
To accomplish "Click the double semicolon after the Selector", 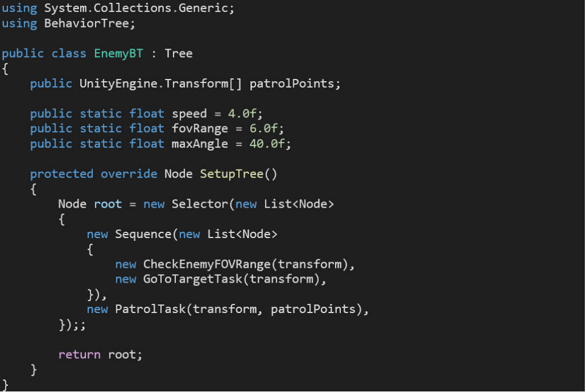I will [82, 325].
